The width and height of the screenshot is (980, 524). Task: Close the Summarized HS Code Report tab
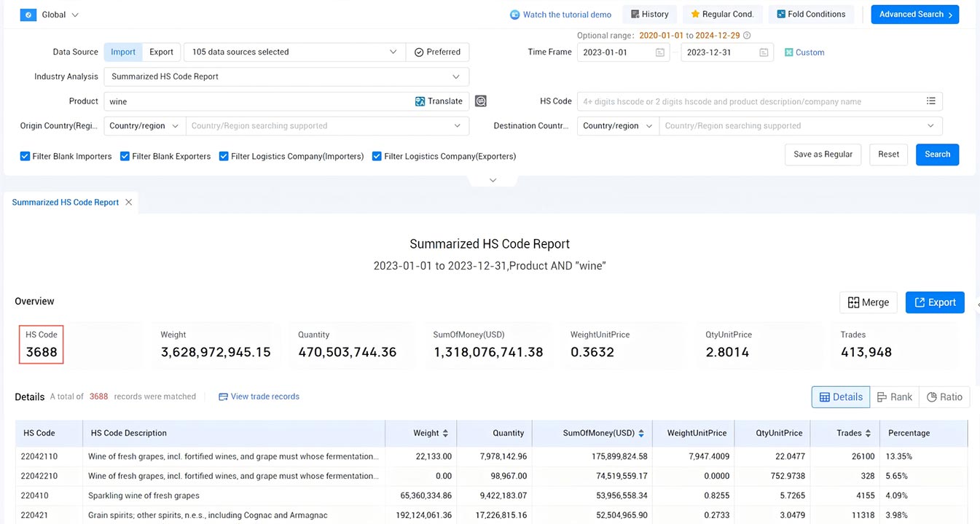(x=129, y=203)
